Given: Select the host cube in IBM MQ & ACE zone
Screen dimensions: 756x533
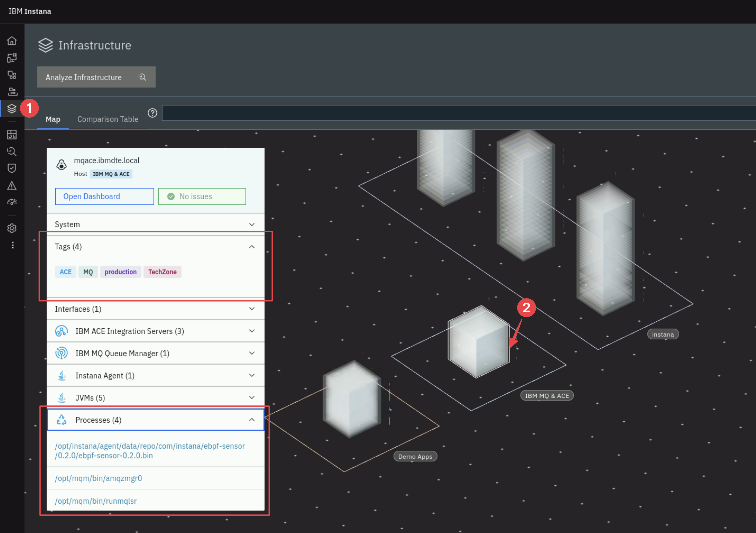Looking at the screenshot, I should tap(479, 342).
